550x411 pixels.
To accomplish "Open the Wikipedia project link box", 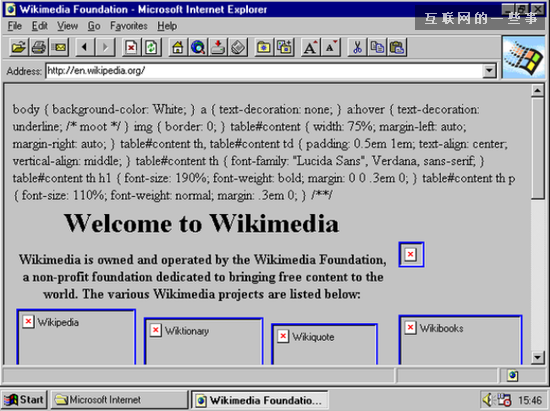I will [x=76, y=337].
